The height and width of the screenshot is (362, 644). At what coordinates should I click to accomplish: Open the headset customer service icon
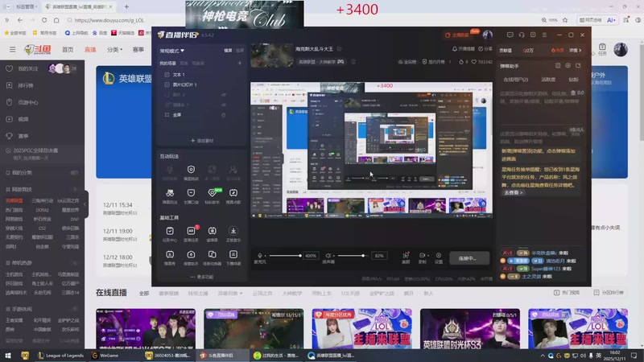pyautogui.click(x=521, y=35)
